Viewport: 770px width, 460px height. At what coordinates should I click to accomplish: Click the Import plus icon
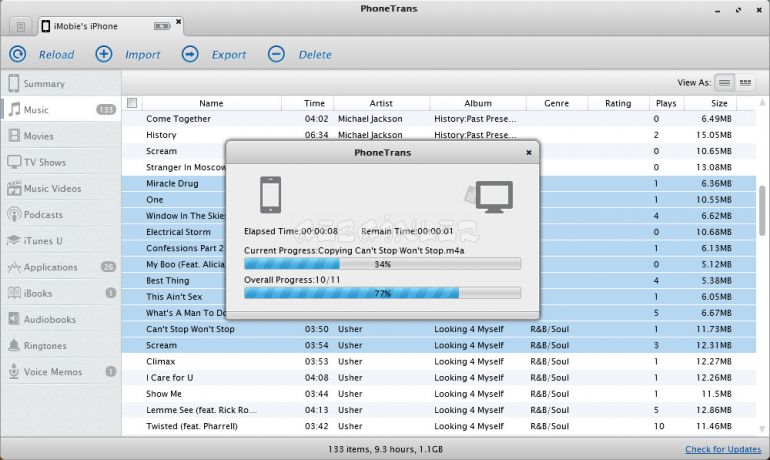[104, 54]
